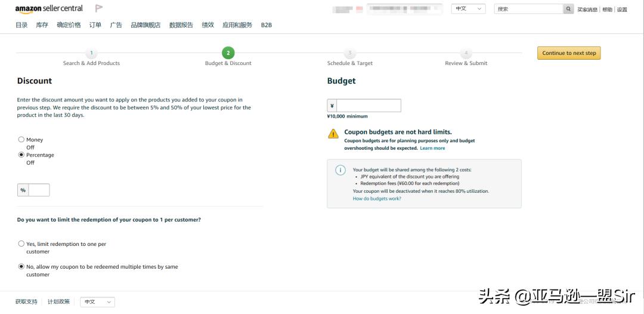Viewport: 644px width, 314px height.
Task: Select No, allow multiple redemptions option
Action: click(21, 266)
